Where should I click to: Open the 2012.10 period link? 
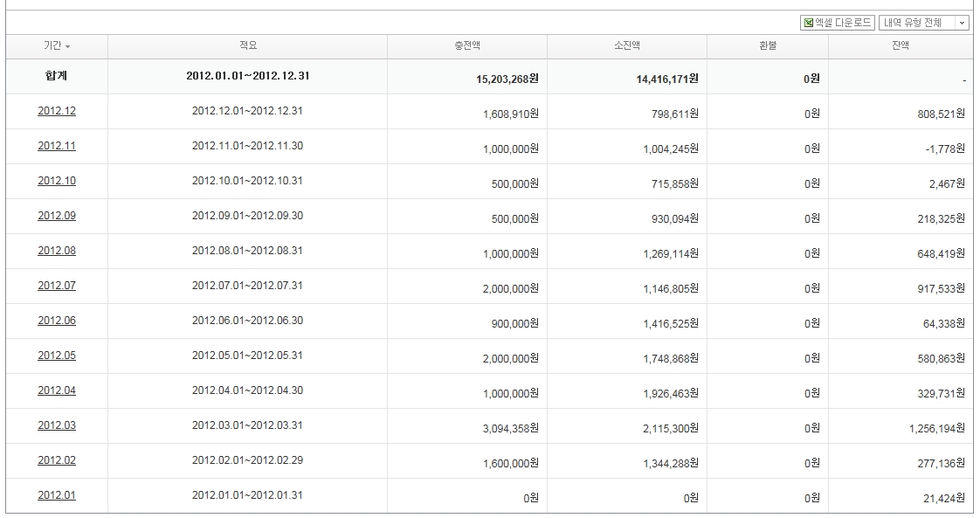57,181
